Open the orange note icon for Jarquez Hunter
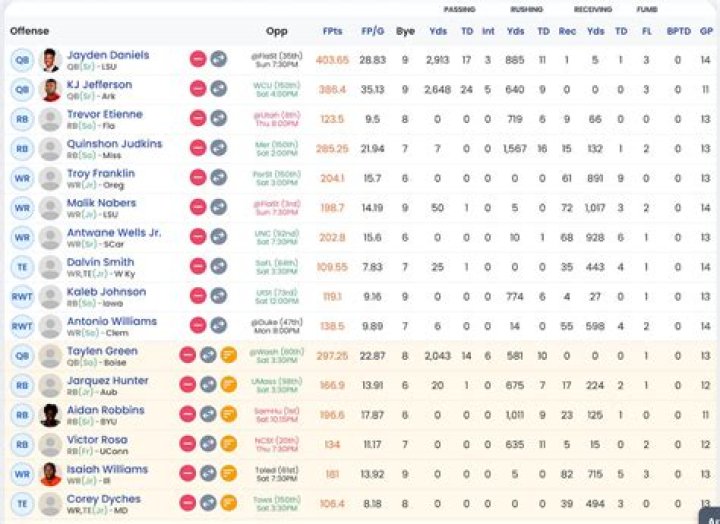Viewport: 720px width, 524px height. (229, 384)
